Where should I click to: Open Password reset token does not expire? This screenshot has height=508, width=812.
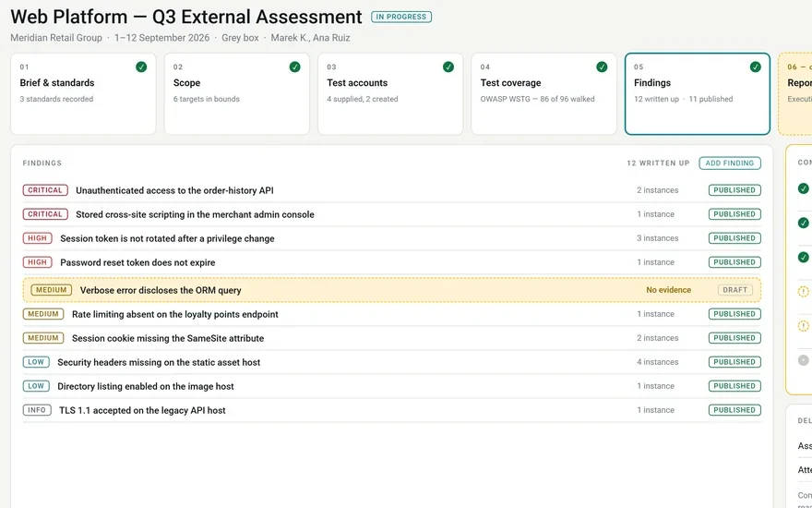click(392, 262)
